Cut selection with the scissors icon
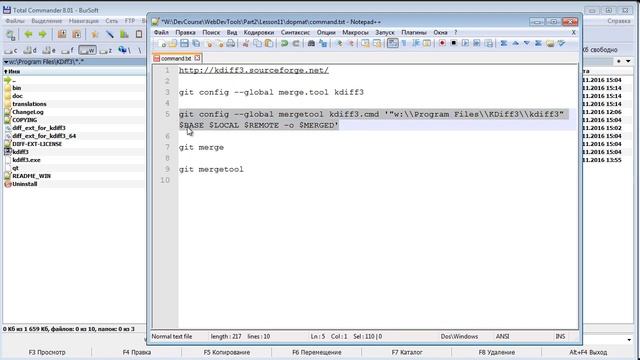Viewport: 640px width, 360px height. point(246,43)
